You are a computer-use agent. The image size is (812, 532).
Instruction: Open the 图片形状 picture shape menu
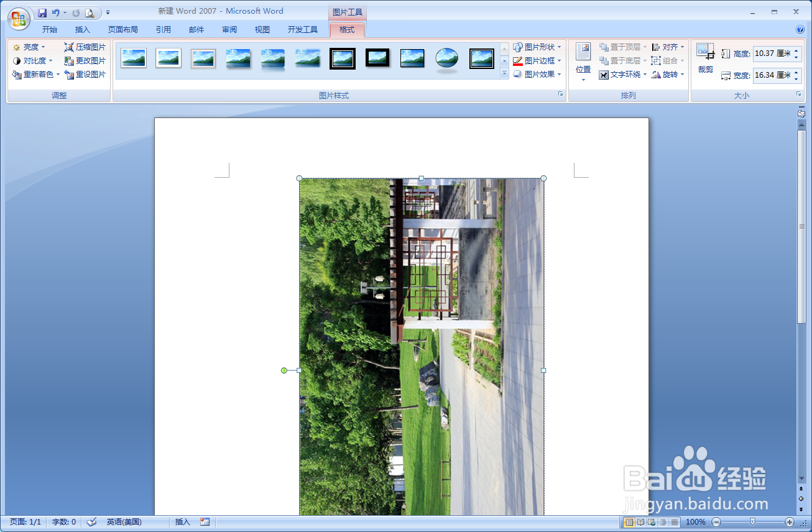click(x=537, y=47)
